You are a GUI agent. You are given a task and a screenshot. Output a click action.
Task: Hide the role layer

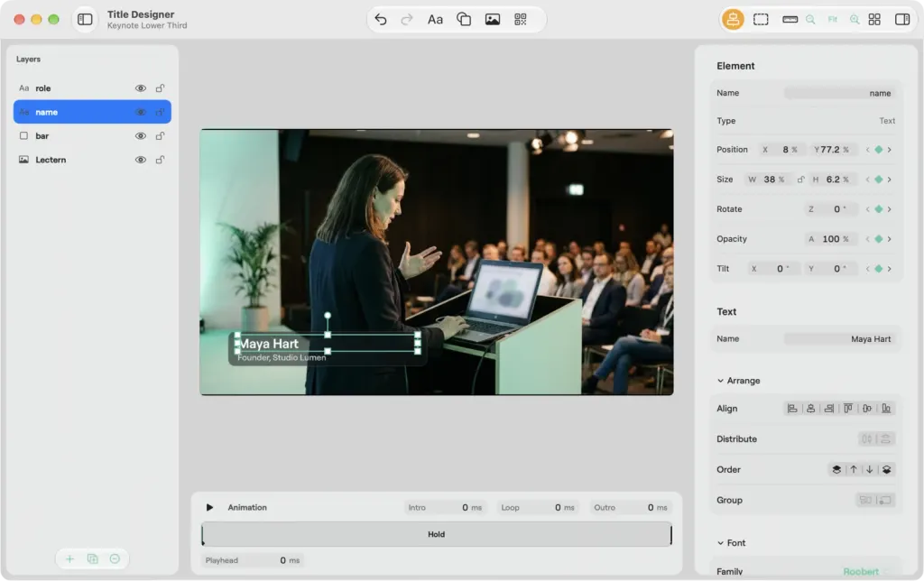click(x=140, y=88)
